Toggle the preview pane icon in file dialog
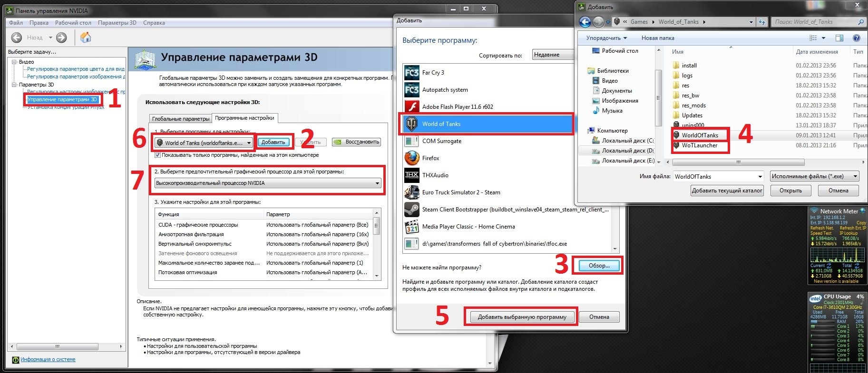 coord(839,38)
